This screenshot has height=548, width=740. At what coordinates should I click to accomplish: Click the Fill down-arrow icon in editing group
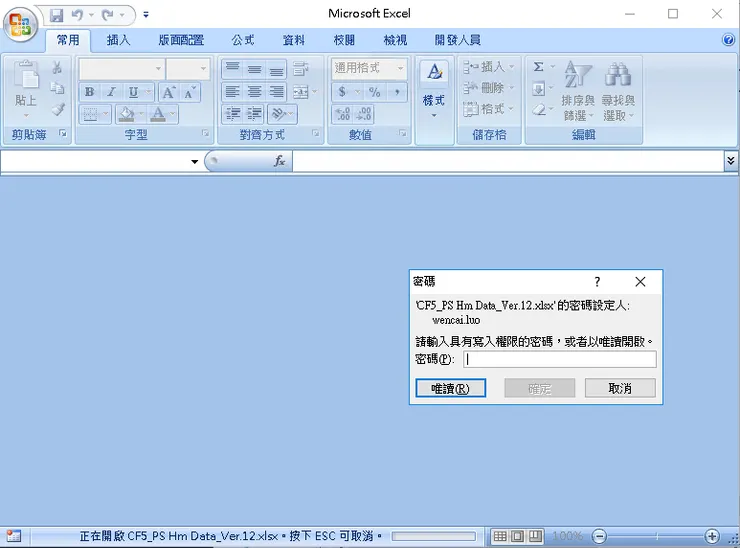pos(538,89)
